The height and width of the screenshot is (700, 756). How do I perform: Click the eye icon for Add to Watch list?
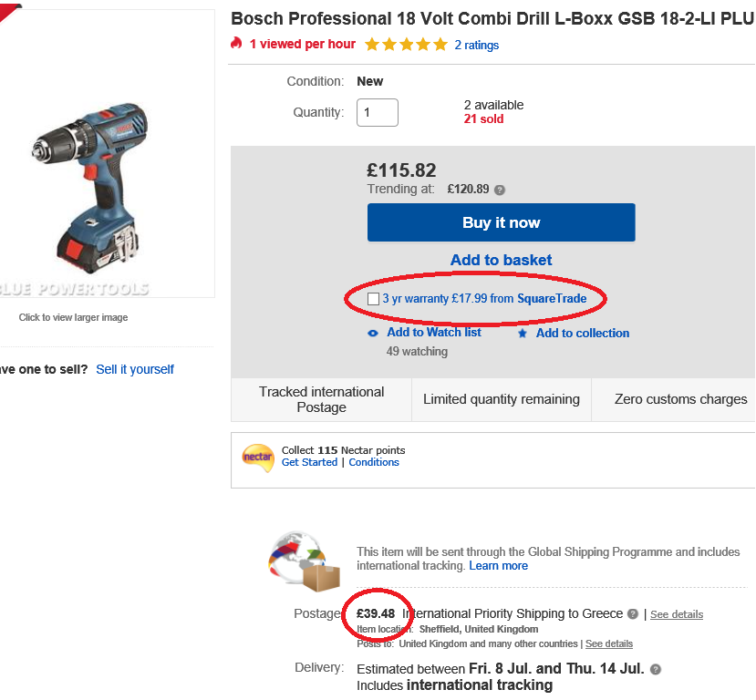372,333
